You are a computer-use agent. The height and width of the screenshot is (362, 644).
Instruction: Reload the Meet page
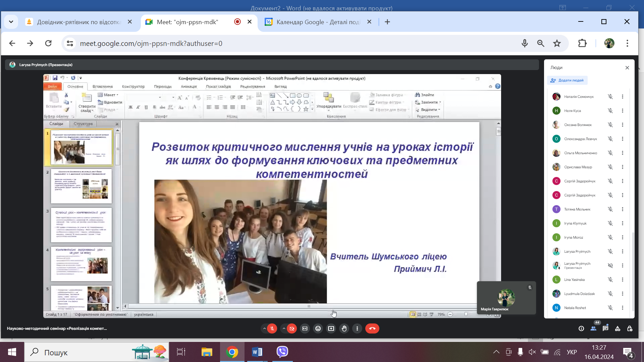pyautogui.click(x=48, y=43)
